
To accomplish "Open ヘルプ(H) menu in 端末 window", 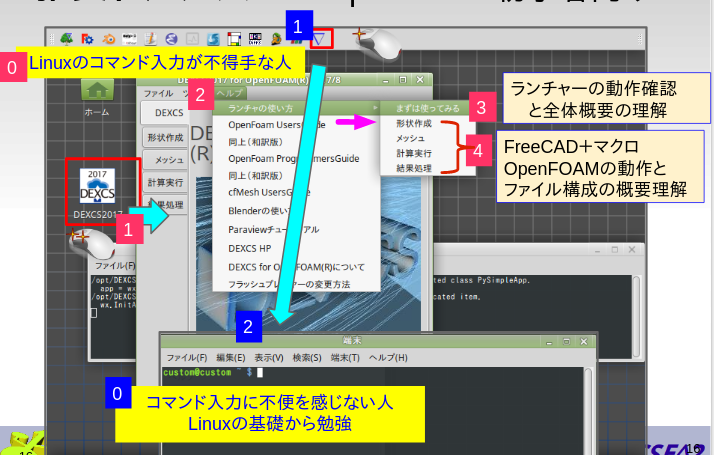I will (388, 358).
